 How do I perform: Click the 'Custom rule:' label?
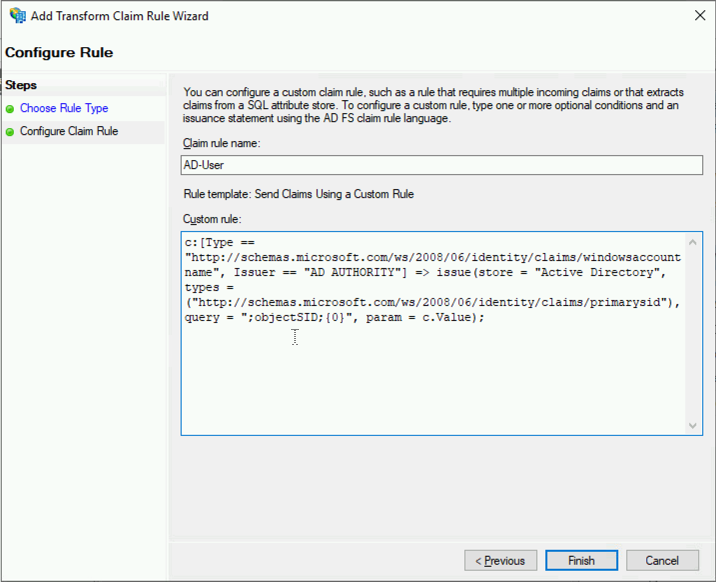coord(212,219)
